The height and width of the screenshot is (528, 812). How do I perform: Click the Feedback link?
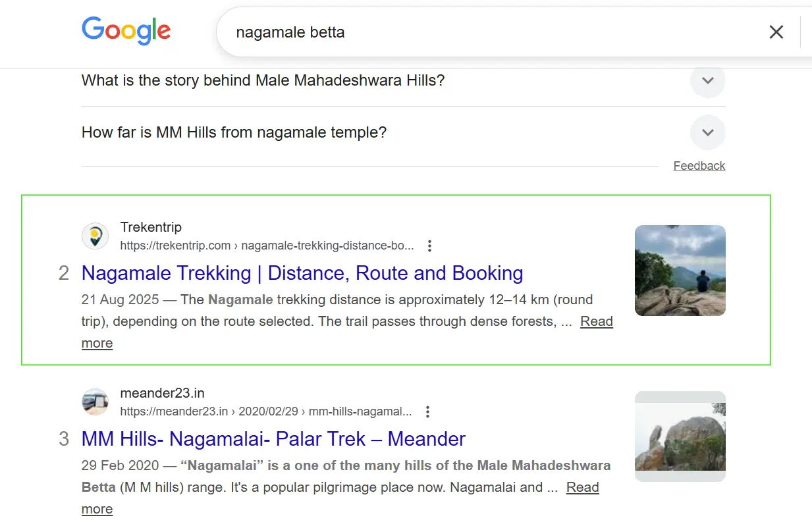click(699, 166)
